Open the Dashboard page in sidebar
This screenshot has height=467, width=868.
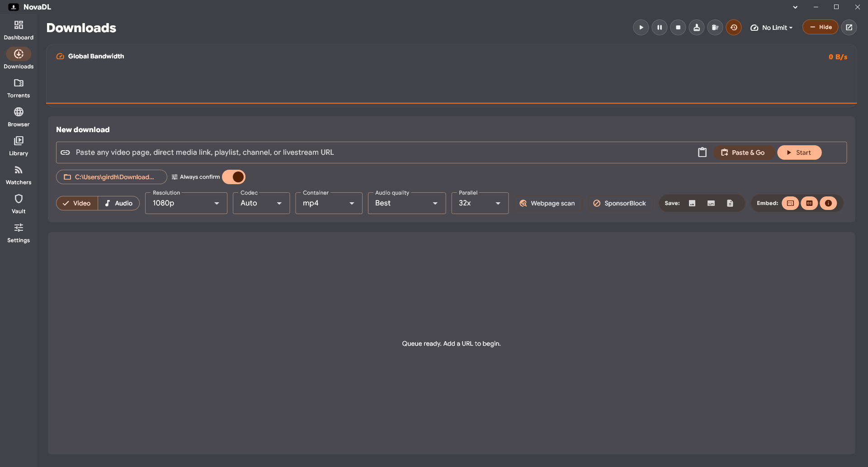coord(19,30)
